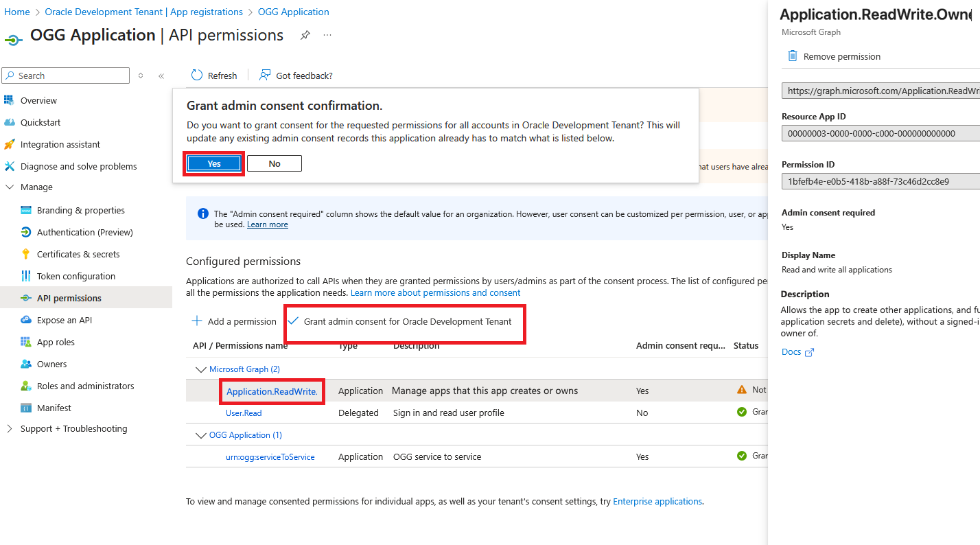Pin the OGG Application page
Screen dimensions: 980x545
click(x=305, y=34)
